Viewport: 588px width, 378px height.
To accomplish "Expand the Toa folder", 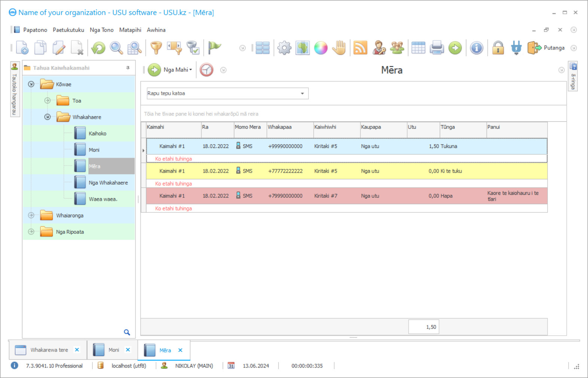I will pyautogui.click(x=48, y=100).
